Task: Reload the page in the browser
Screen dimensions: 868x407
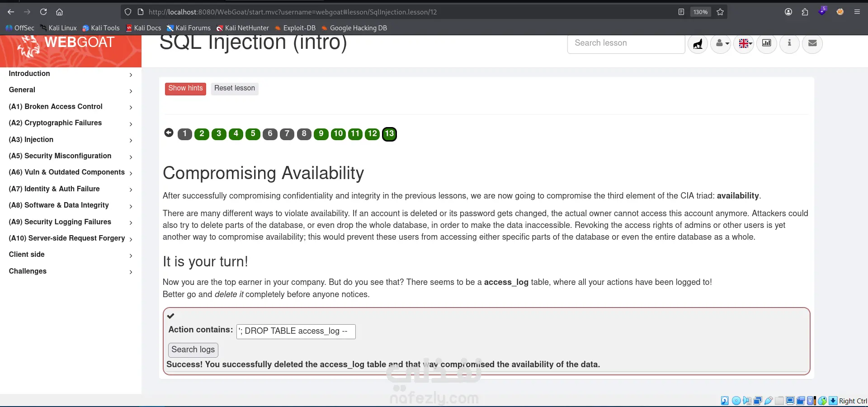Action: coord(43,12)
